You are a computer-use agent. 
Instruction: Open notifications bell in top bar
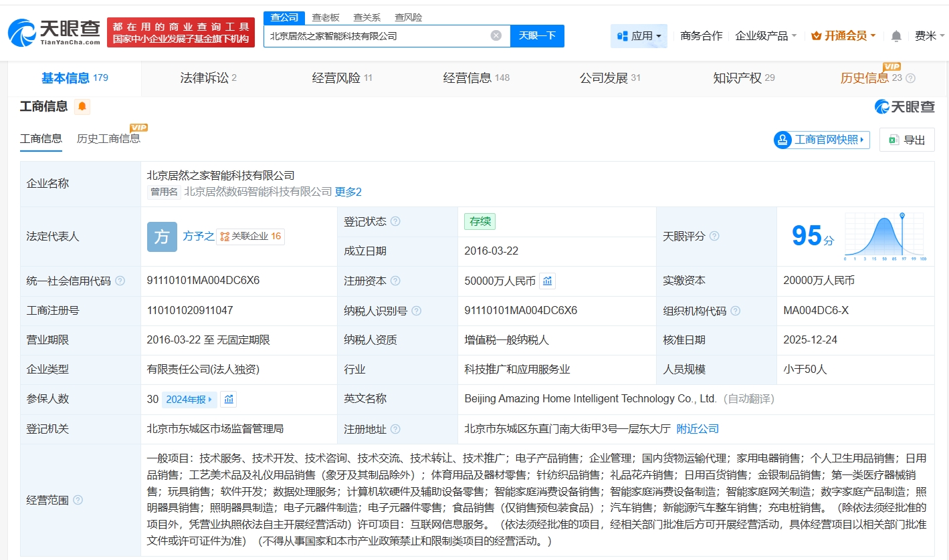tap(896, 36)
